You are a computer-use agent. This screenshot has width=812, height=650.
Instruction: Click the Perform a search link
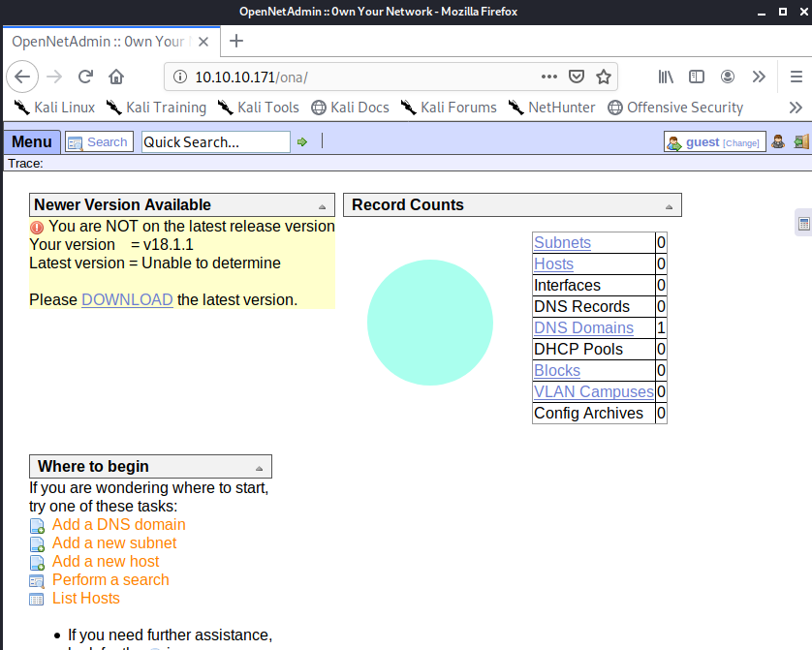(110, 579)
